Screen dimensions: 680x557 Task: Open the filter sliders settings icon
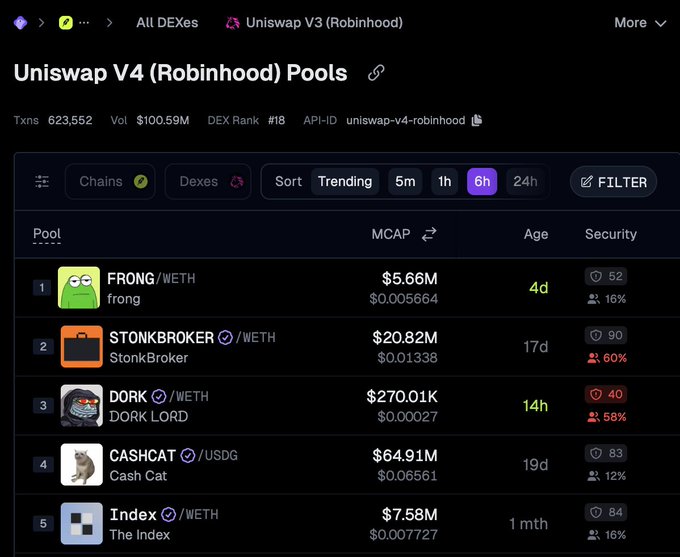42,181
